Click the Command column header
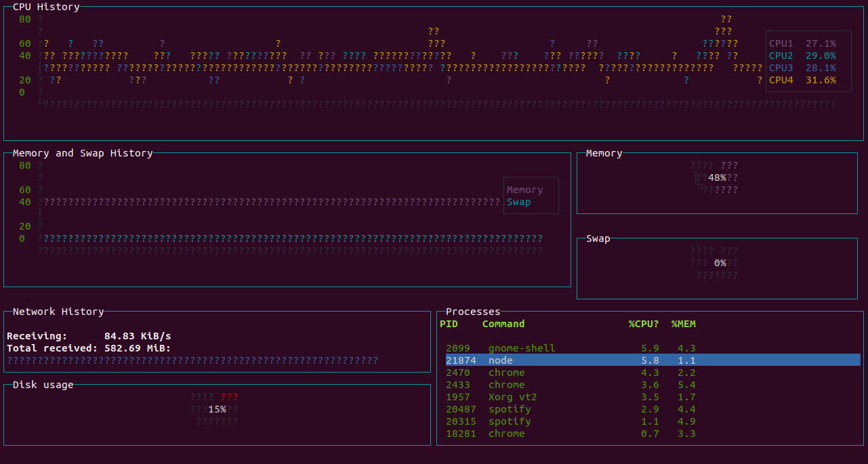 [504, 324]
